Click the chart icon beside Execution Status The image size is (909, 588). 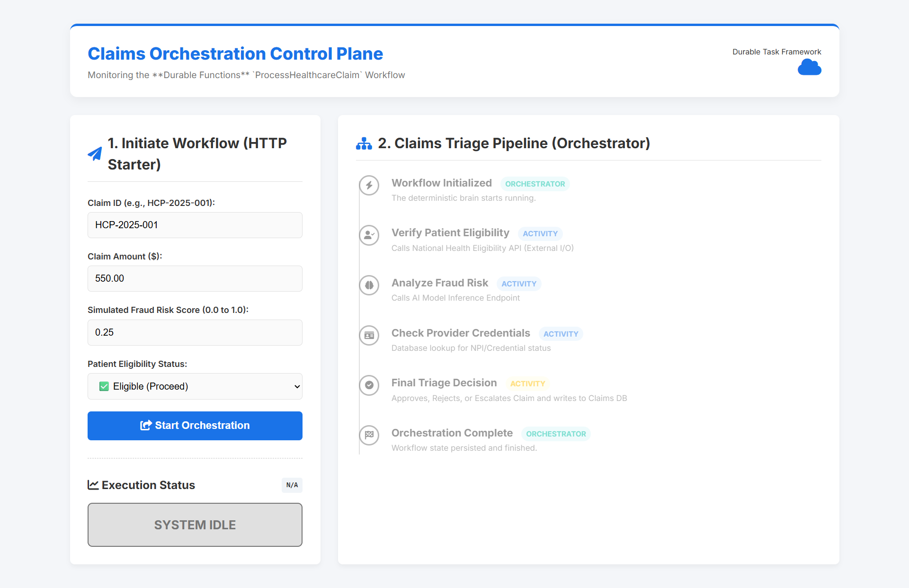93,485
